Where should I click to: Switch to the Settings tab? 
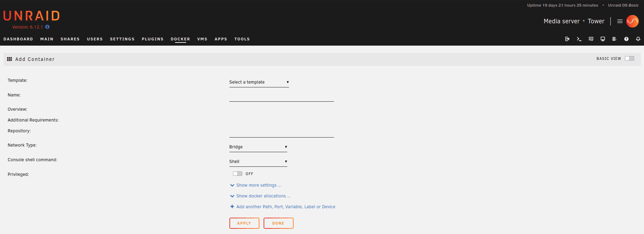(x=122, y=39)
